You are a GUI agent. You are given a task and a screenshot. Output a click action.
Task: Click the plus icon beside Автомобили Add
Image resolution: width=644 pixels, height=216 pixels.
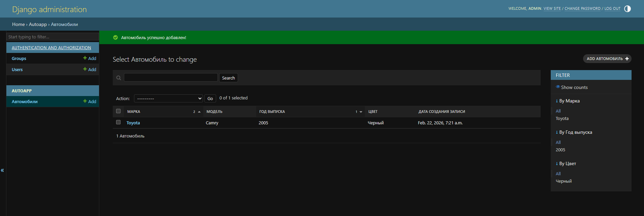(x=85, y=101)
